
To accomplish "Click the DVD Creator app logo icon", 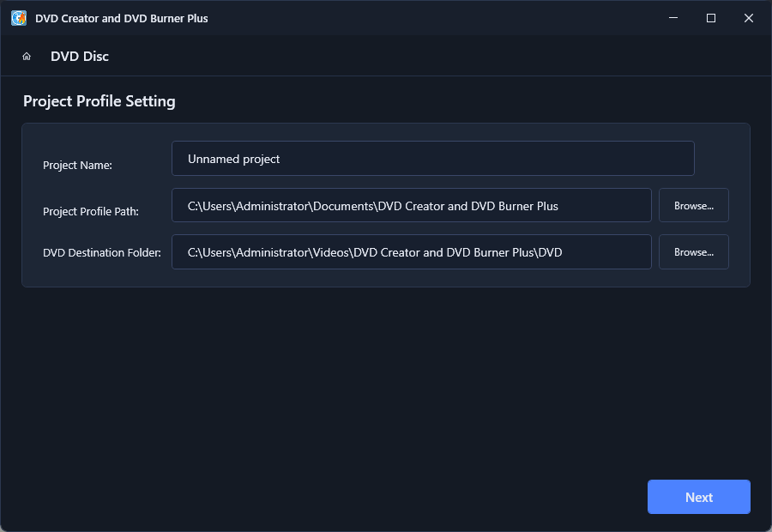I will (x=19, y=18).
